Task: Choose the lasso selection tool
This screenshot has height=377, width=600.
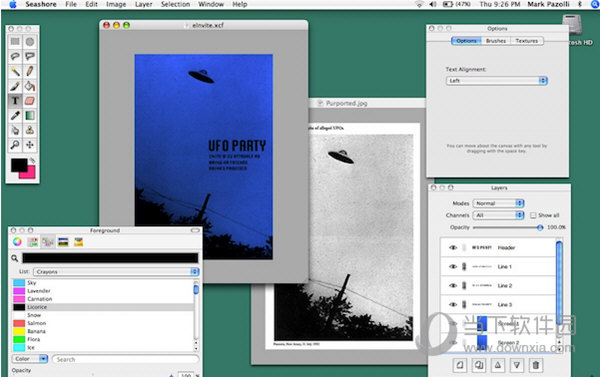Action: 15,56
